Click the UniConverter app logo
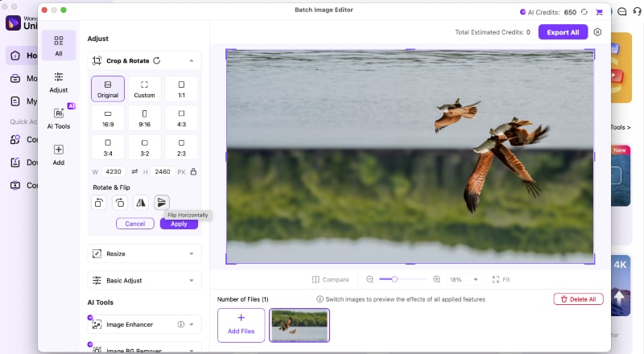Viewport: 644px width, 354px height. coord(13,23)
